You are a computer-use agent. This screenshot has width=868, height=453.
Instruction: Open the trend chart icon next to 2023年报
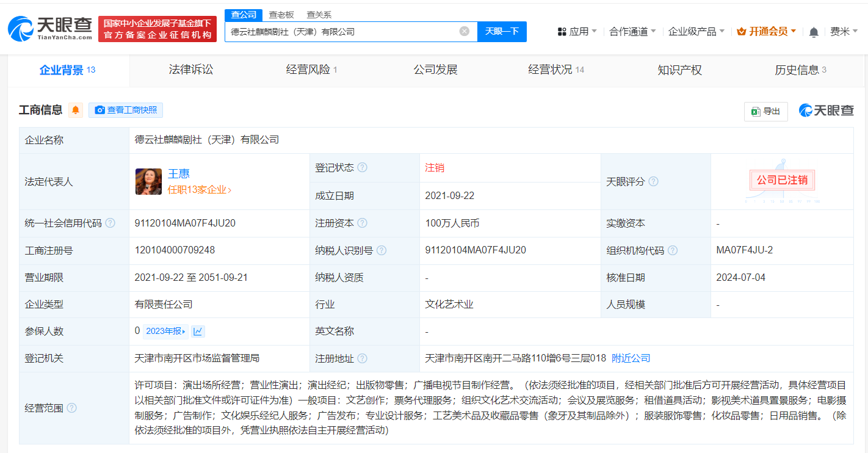(x=197, y=331)
